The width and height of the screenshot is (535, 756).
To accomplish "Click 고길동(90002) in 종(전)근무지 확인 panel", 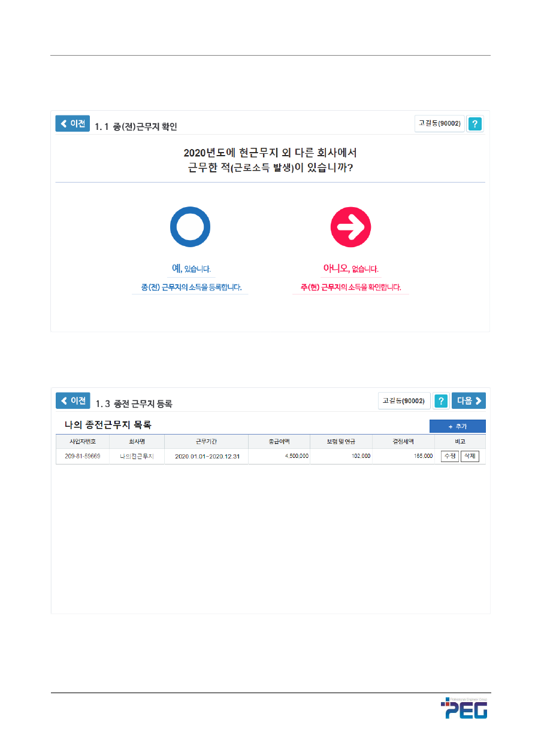I will click(x=439, y=123).
